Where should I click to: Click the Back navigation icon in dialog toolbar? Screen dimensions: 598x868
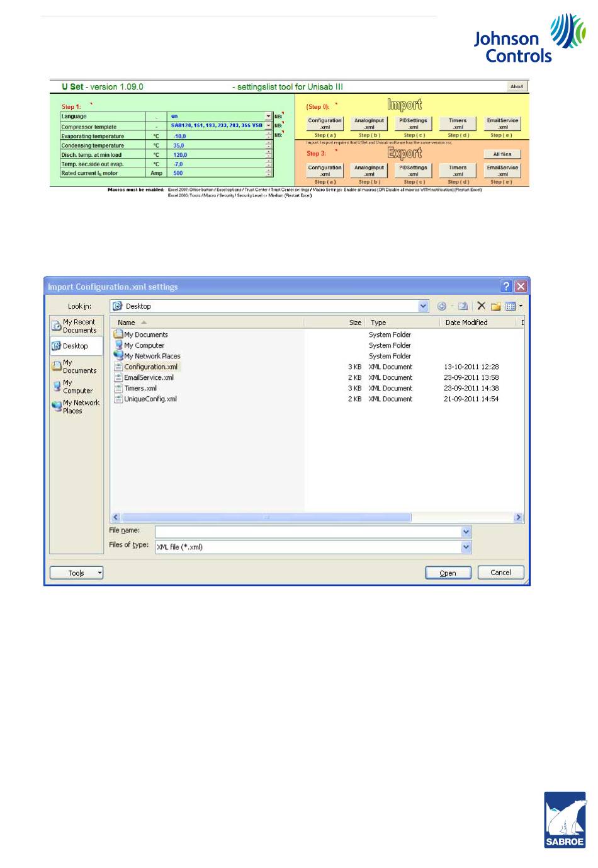pos(442,306)
